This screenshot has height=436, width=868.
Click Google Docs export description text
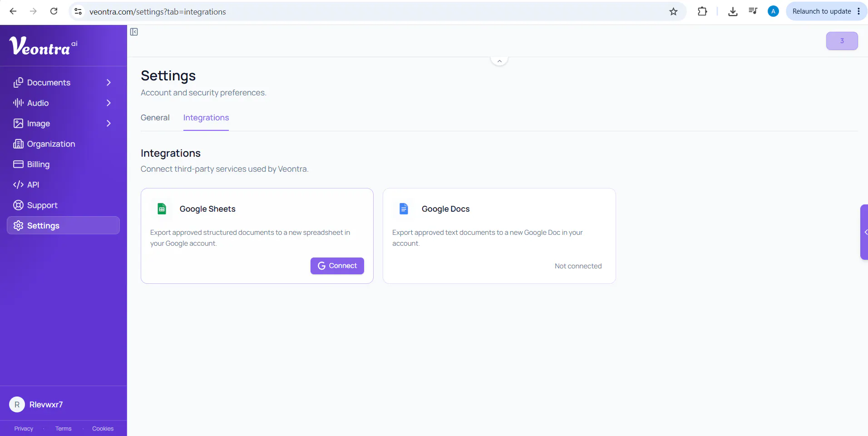click(488, 238)
